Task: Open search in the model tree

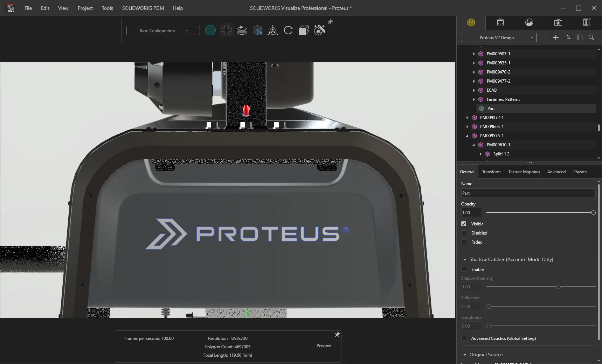Action: [x=591, y=37]
